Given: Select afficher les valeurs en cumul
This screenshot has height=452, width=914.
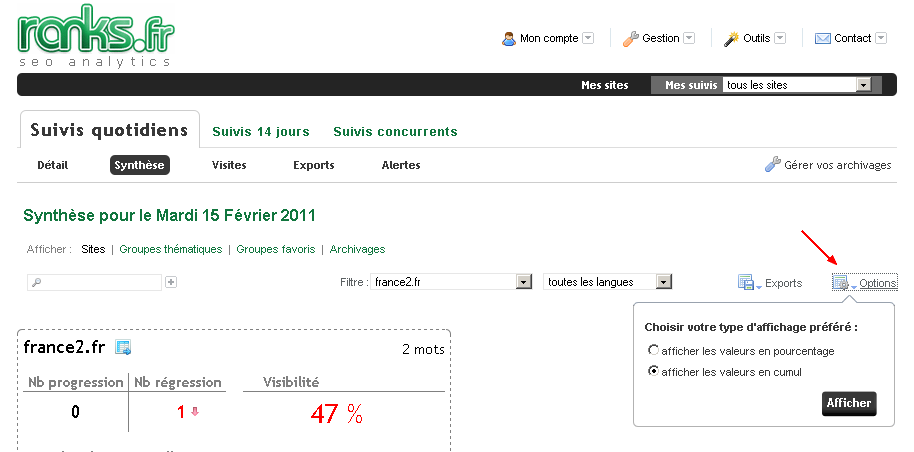Looking at the screenshot, I should [653, 371].
